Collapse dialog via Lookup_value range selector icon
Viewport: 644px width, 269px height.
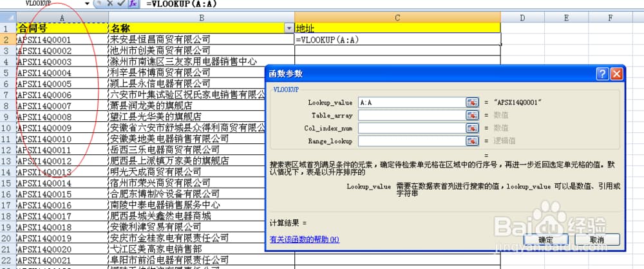[472, 103]
